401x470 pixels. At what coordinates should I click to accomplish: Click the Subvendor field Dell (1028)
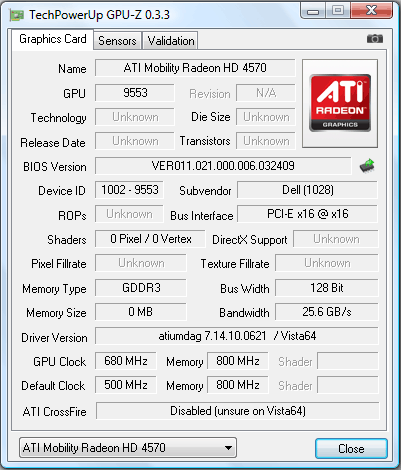pos(307,190)
